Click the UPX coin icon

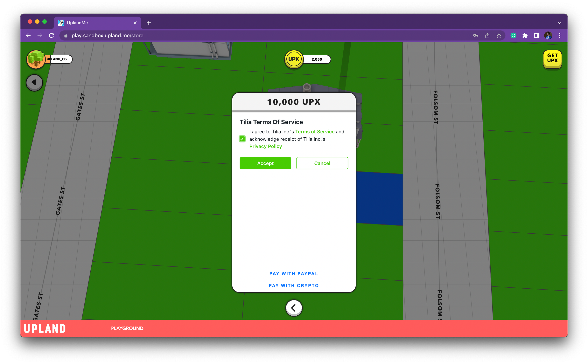[x=294, y=59]
